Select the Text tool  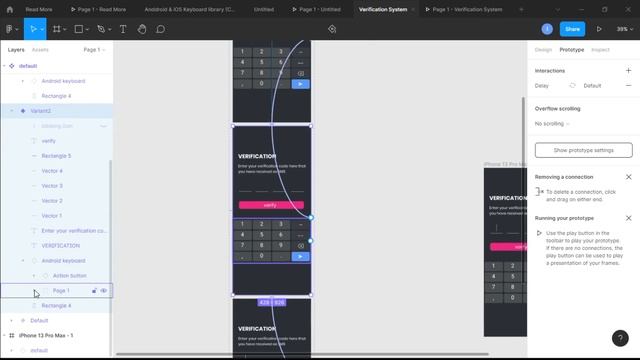pos(123,29)
